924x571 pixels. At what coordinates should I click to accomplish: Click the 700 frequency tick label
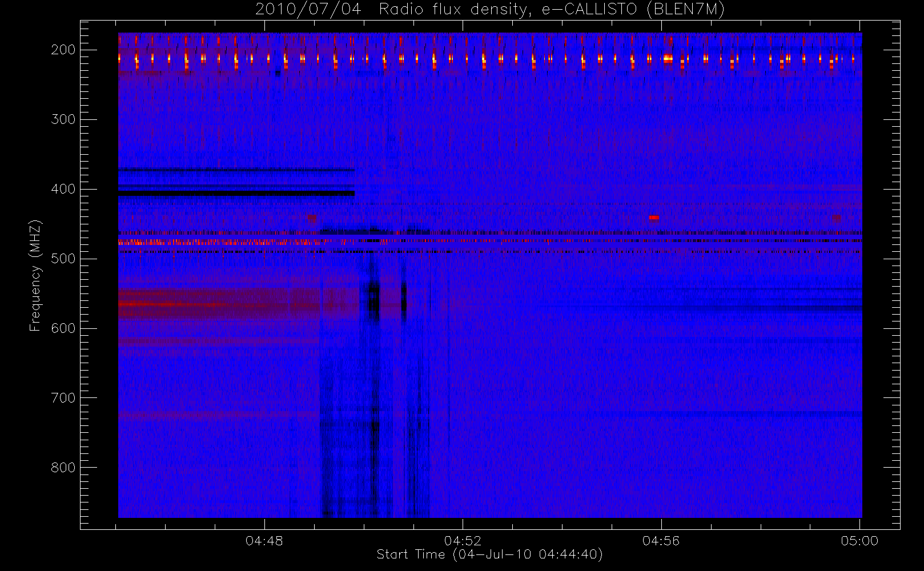click(x=63, y=398)
